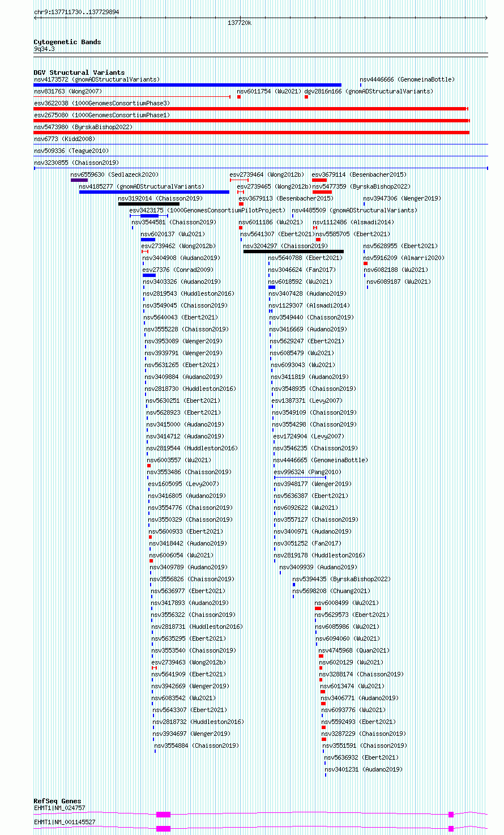Click esv996324 (Pang2010) label
The width and height of the screenshot is (504, 835).
[x=308, y=472]
